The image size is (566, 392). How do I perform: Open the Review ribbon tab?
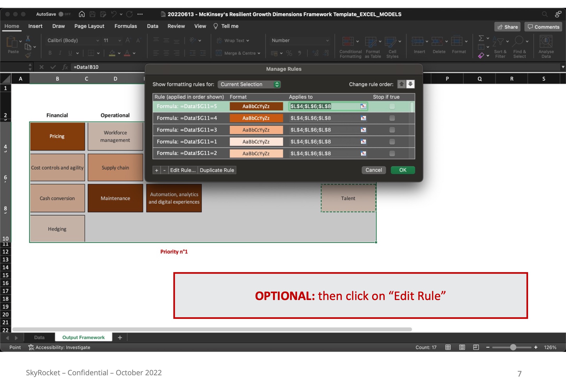[x=176, y=26]
